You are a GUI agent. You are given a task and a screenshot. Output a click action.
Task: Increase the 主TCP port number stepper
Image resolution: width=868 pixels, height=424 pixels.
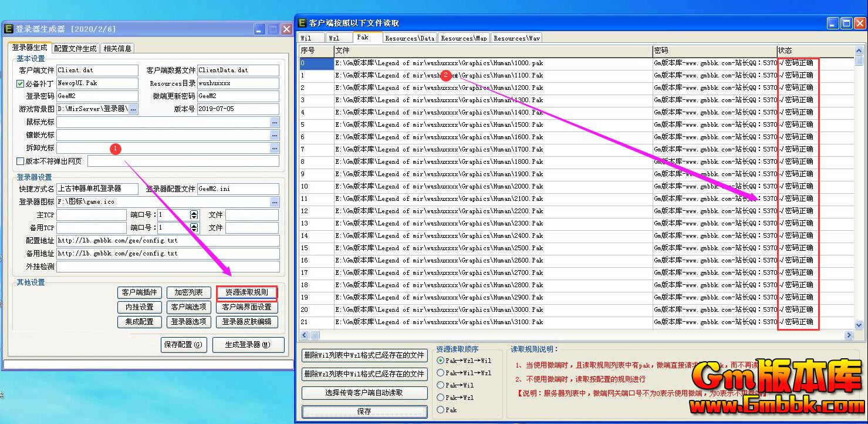click(x=194, y=213)
